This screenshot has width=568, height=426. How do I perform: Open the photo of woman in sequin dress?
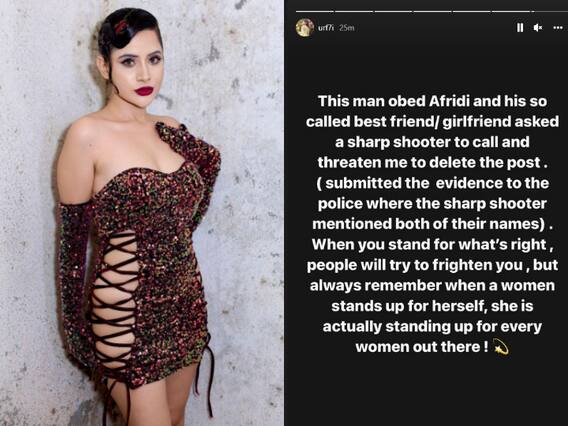tap(142, 213)
